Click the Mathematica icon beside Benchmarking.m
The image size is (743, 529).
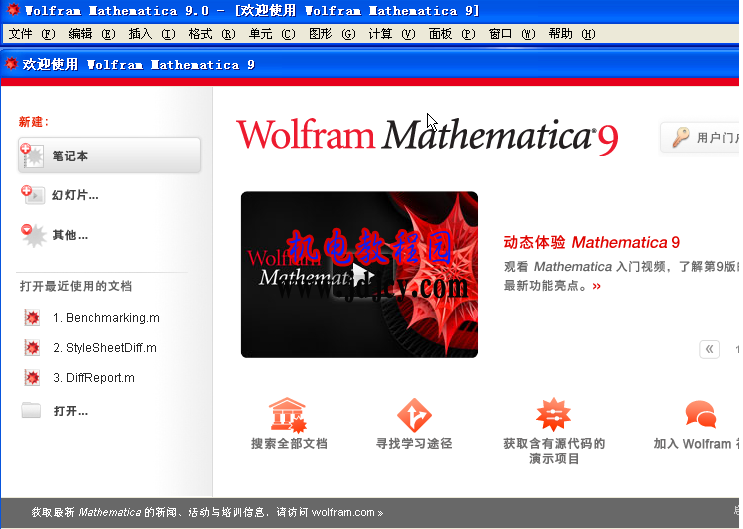[x=32, y=318]
